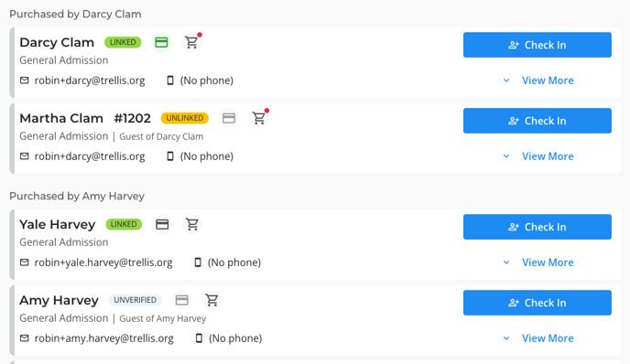
Task: Click the LINKED badge next to Yale Harvey
Action: pyautogui.click(x=124, y=224)
